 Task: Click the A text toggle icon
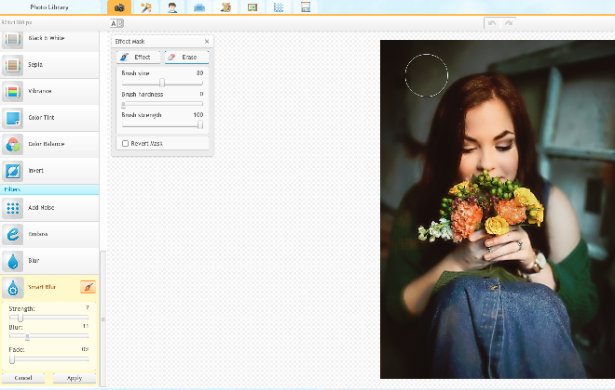[116, 24]
